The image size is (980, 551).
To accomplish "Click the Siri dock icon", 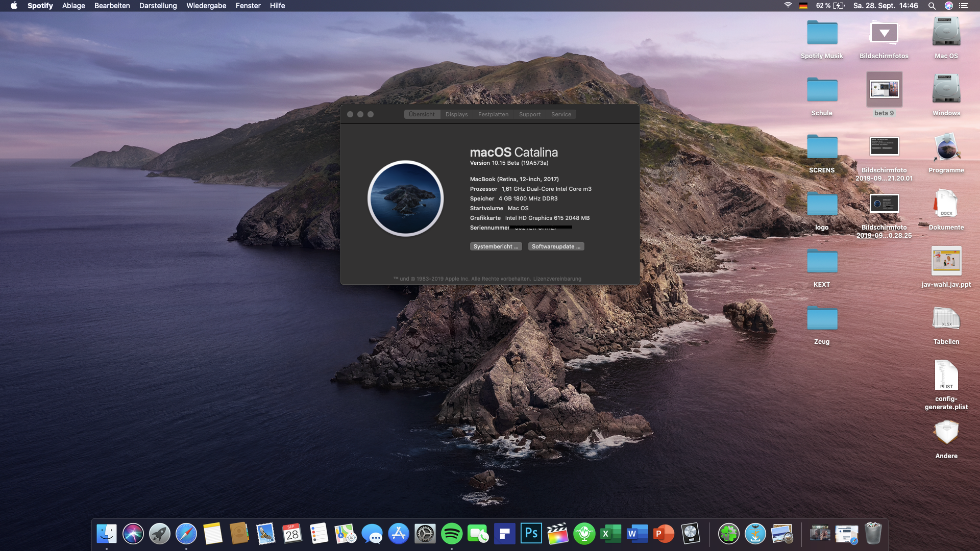I will coord(133,534).
